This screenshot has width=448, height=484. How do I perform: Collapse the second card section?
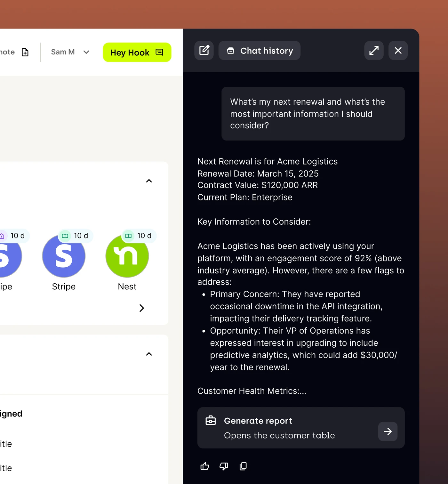[149, 354]
